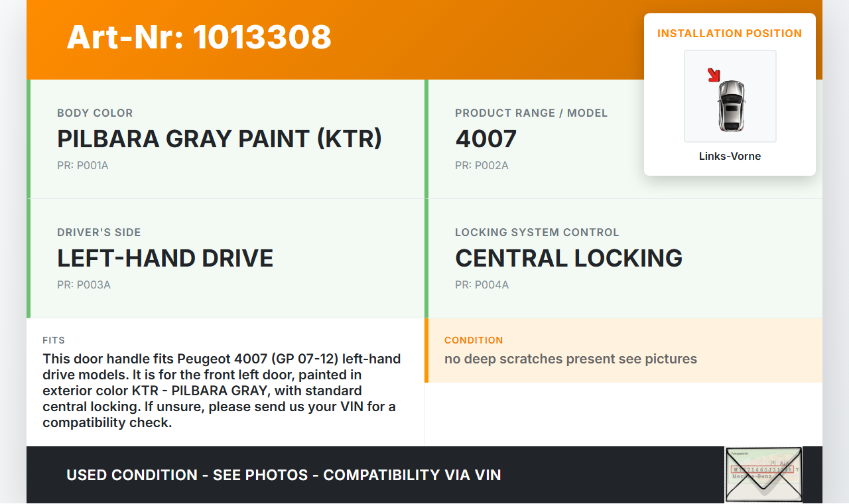
Task: Click the PR: P003A code
Action: tap(84, 285)
